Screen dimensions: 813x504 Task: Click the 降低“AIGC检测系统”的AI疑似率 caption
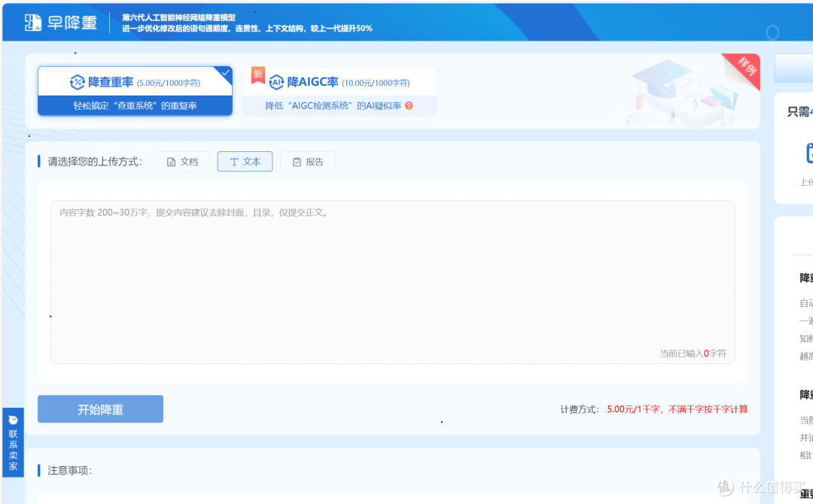coord(333,105)
